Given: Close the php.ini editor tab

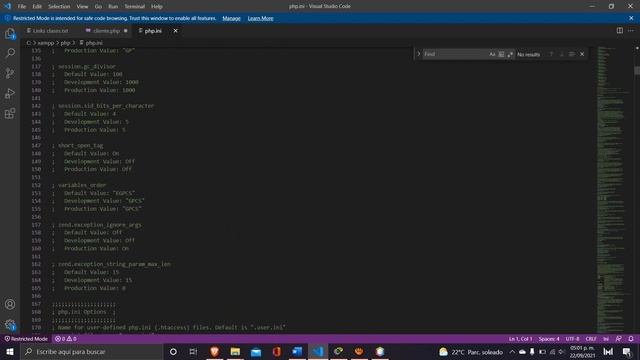Looking at the screenshot, I should [x=176, y=31].
